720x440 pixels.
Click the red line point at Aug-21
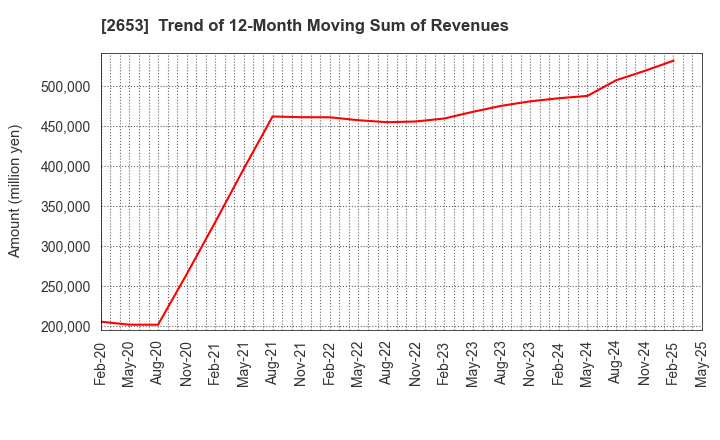point(273,116)
